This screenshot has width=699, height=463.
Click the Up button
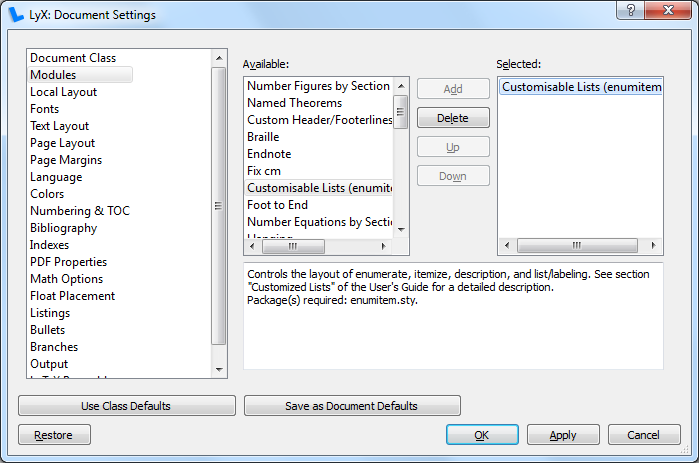[453, 147]
